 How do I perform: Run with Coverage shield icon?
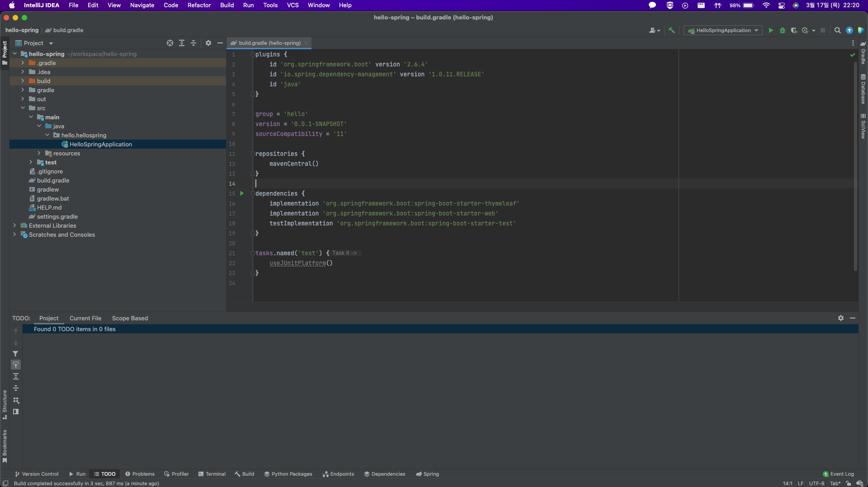click(794, 30)
